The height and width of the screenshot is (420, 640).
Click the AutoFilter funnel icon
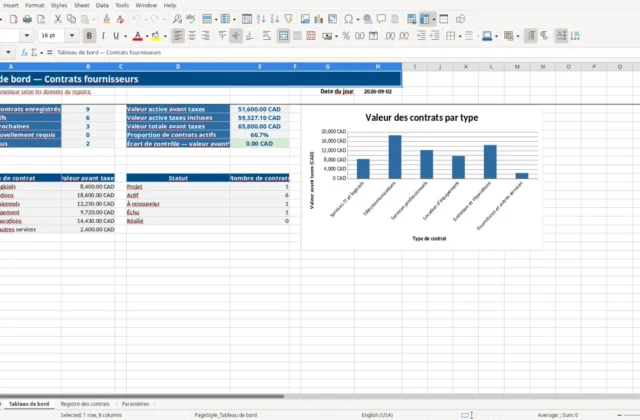coord(289,19)
